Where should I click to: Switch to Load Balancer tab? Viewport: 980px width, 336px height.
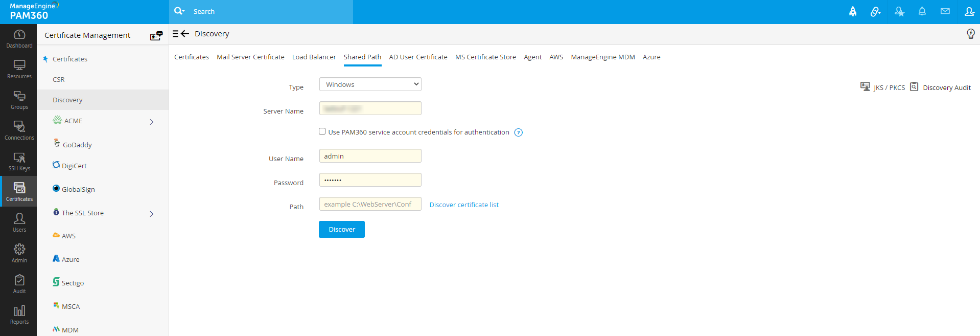click(x=314, y=57)
